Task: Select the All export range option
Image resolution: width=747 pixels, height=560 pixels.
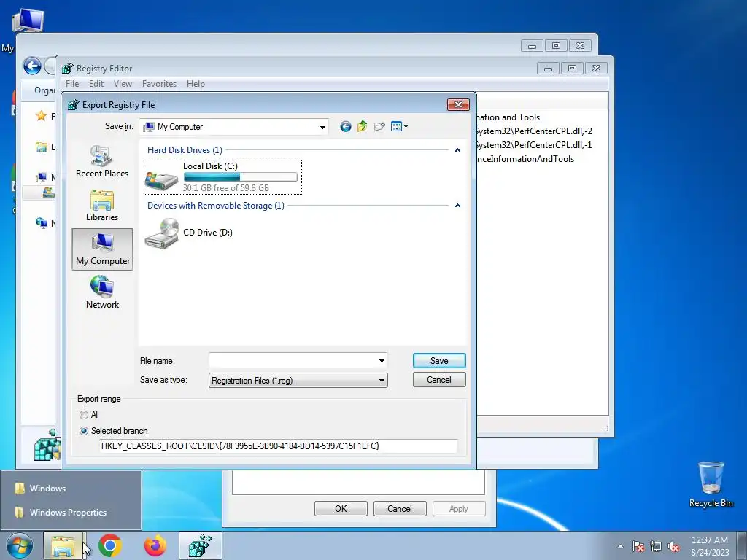Action: coord(90,415)
